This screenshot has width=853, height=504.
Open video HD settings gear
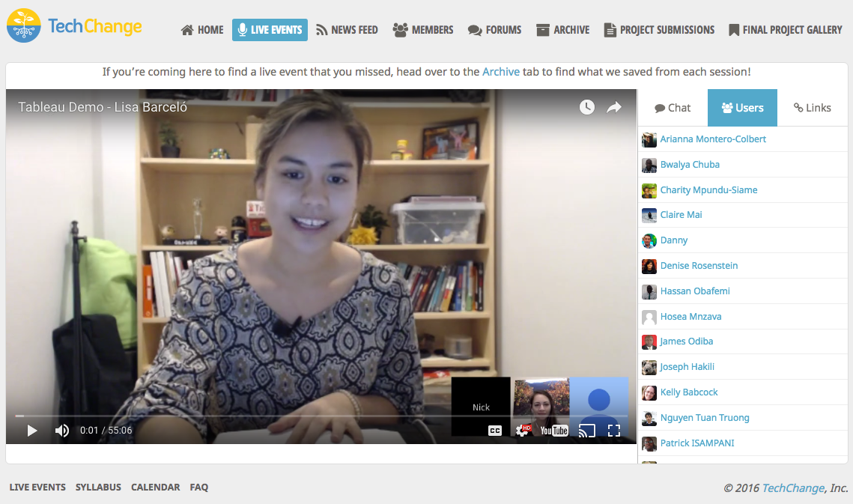523,431
